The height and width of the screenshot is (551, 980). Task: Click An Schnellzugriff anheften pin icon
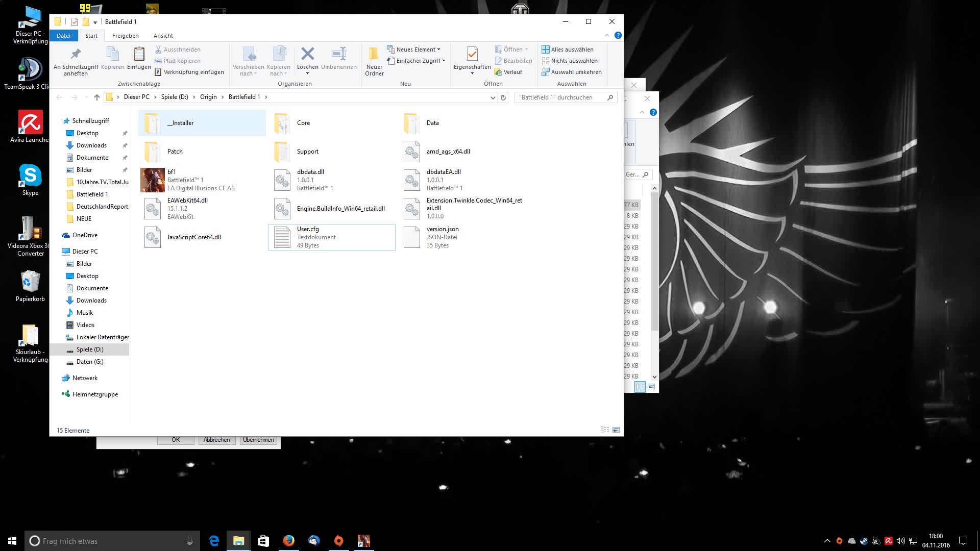pos(76,54)
